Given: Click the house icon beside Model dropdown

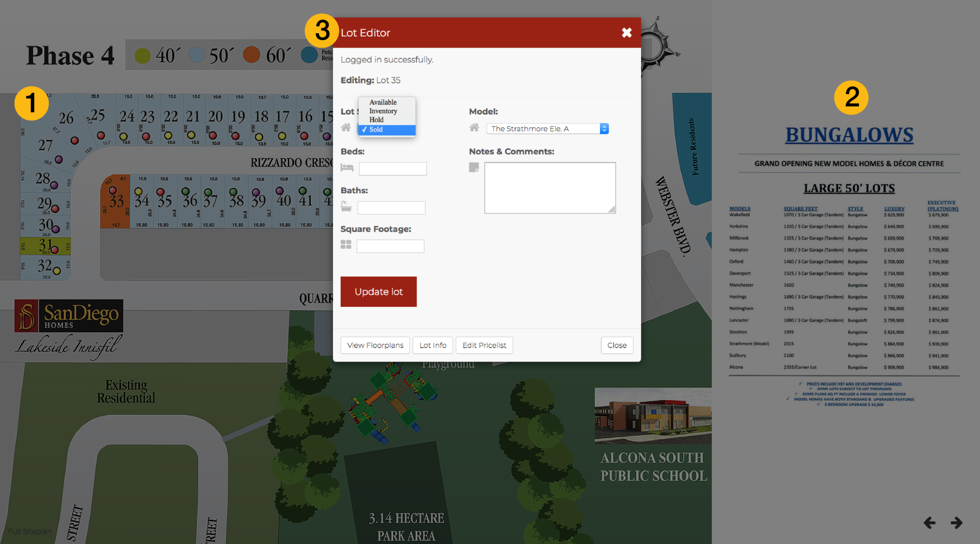Looking at the screenshot, I should click(x=474, y=127).
